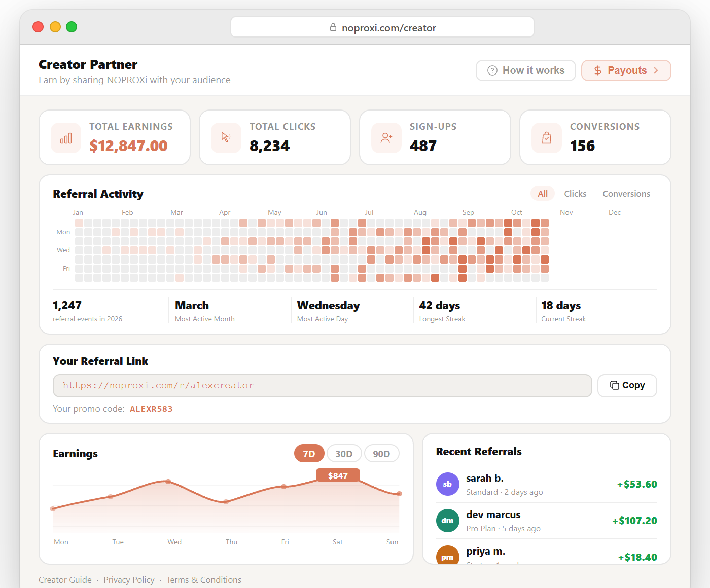Click dev marcus avatar labeled dm
The width and height of the screenshot is (710, 588).
tap(447, 521)
